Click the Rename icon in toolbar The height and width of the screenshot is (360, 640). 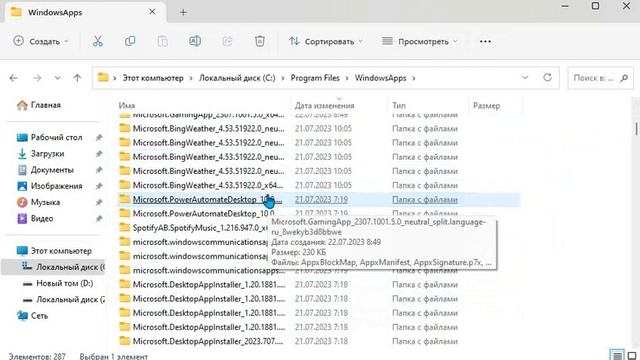click(195, 41)
